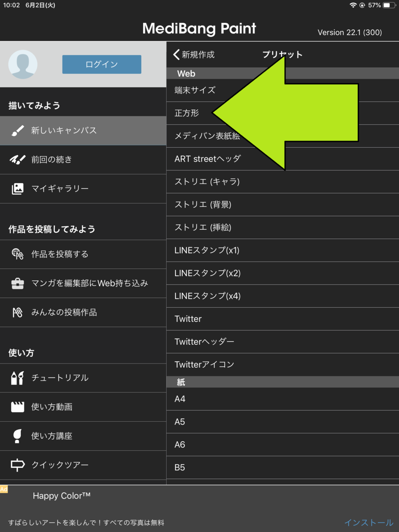Screen dimensions: 399x532
Task: Choose the Twitterヘッダー preset
Action: pos(283,342)
